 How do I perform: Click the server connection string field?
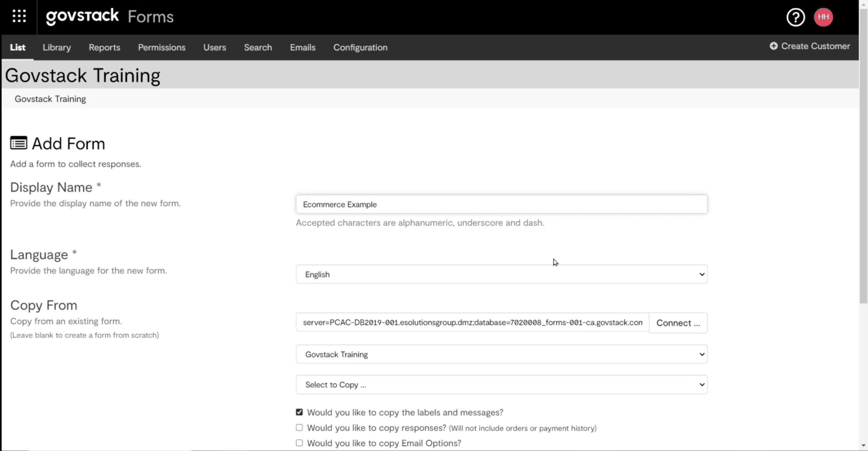472,323
